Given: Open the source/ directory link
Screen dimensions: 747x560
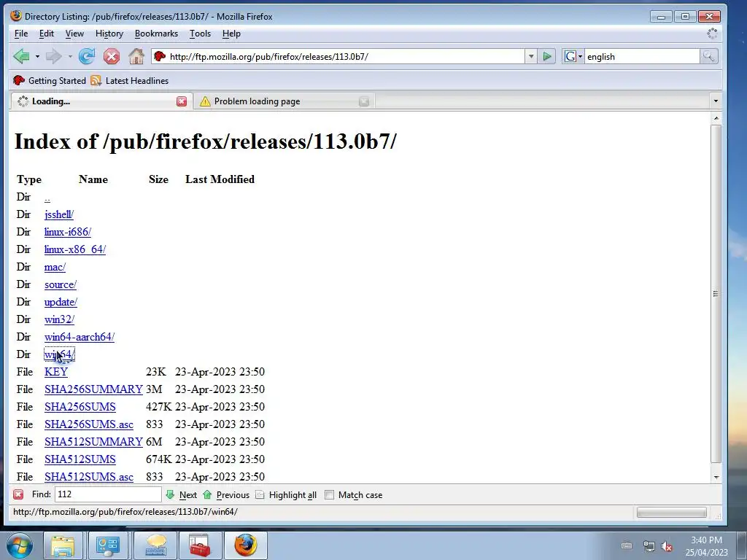Looking at the screenshot, I should 61,285.
